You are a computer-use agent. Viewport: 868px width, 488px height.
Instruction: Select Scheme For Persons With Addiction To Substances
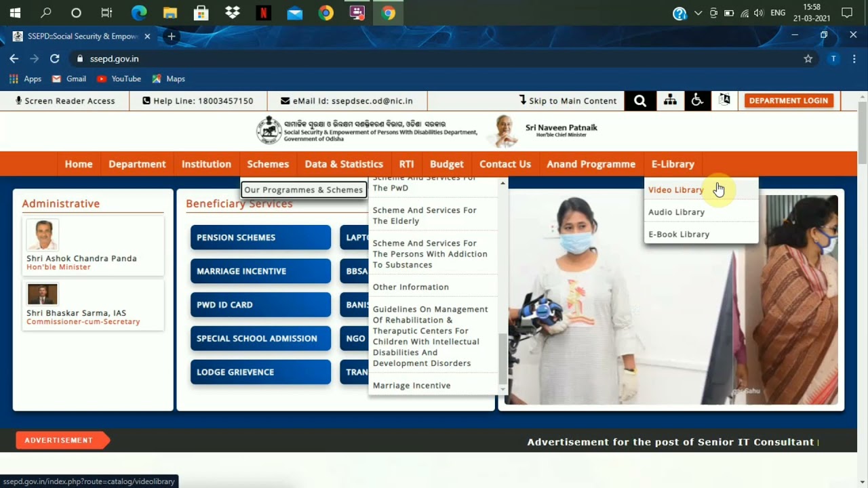coord(430,254)
